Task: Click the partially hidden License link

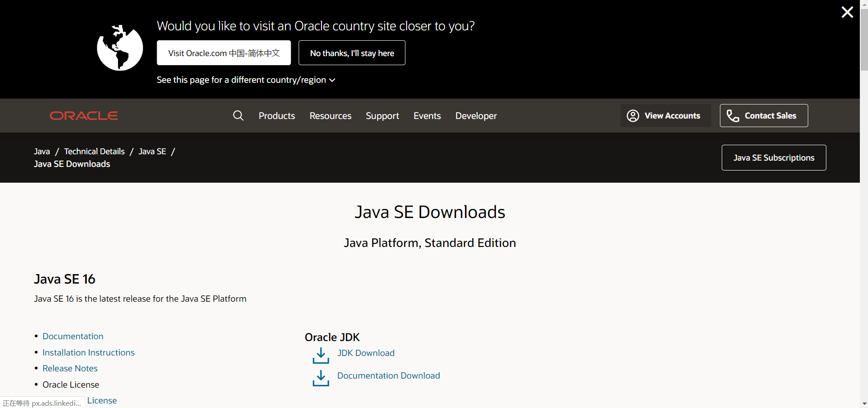Action: 102,400
